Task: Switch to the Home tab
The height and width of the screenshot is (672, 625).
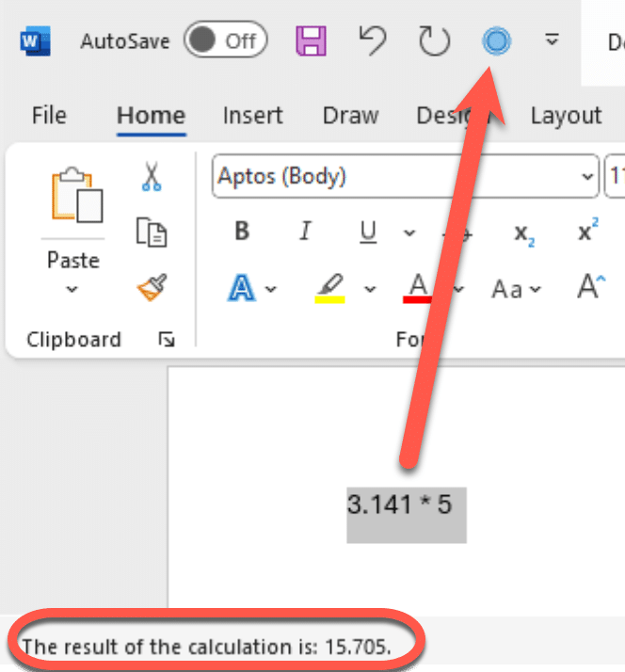Action: (x=151, y=115)
